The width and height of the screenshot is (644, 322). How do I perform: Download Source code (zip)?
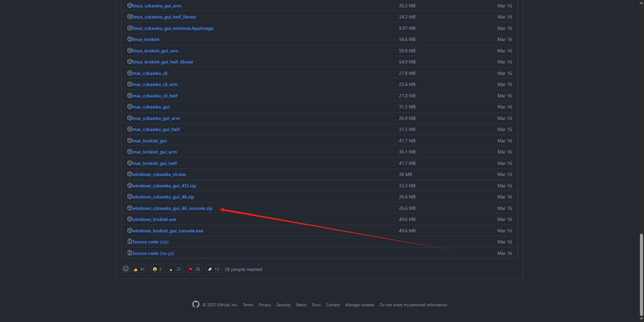(150, 242)
